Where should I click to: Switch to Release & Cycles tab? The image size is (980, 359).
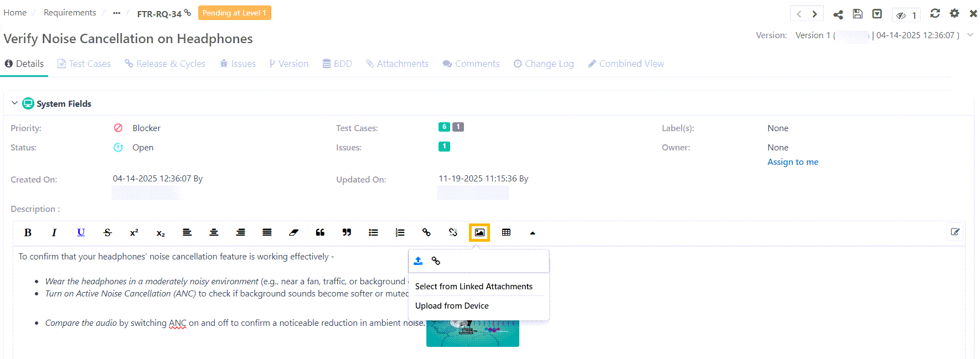pyautogui.click(x=165, y=64)
